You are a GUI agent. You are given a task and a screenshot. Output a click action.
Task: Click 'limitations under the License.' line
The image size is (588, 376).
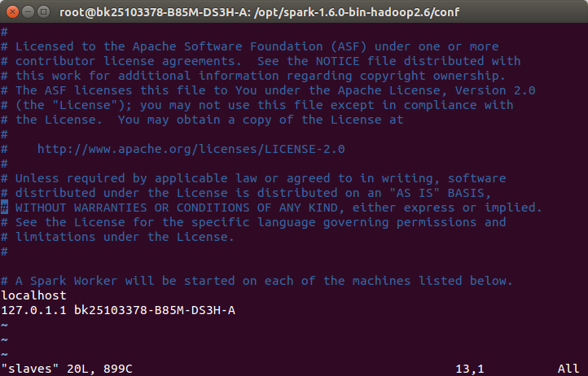(118, 237)
